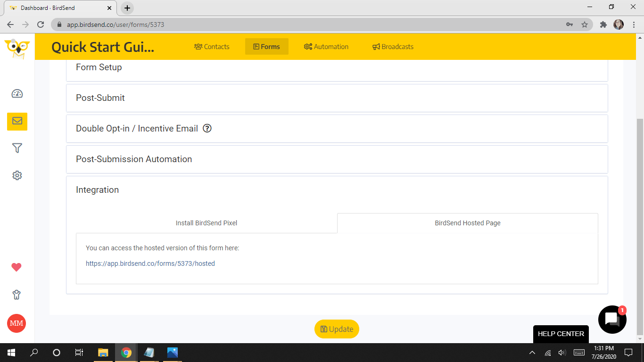Click the Quick Start Guide heading
644x362 pixels.
(103, 47)
